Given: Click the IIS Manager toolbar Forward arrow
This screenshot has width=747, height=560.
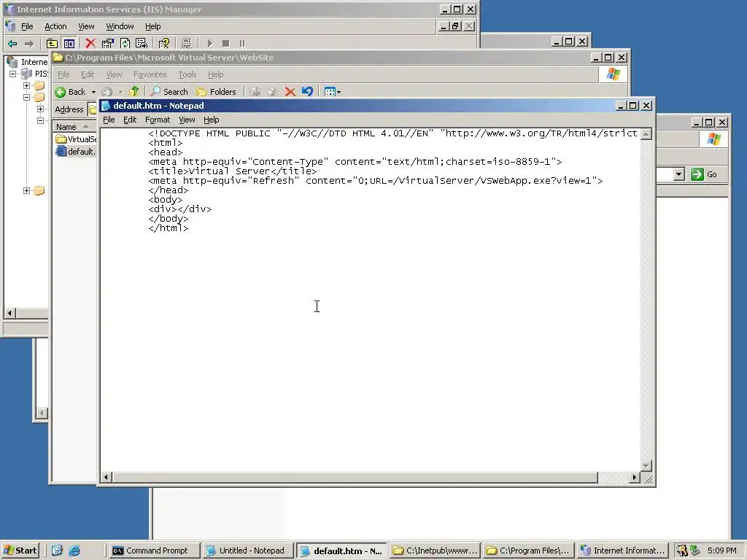Looking at the screenshot, I should (29, 43).
